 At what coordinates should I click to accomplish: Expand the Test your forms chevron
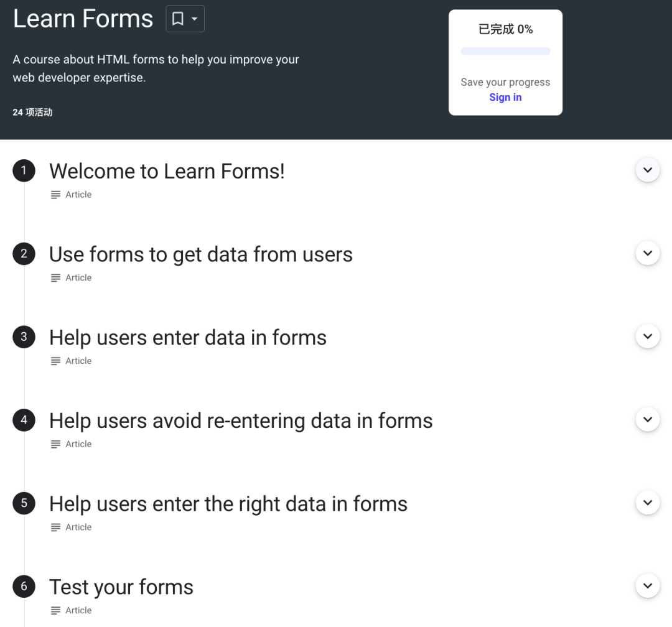coord(648,586)
